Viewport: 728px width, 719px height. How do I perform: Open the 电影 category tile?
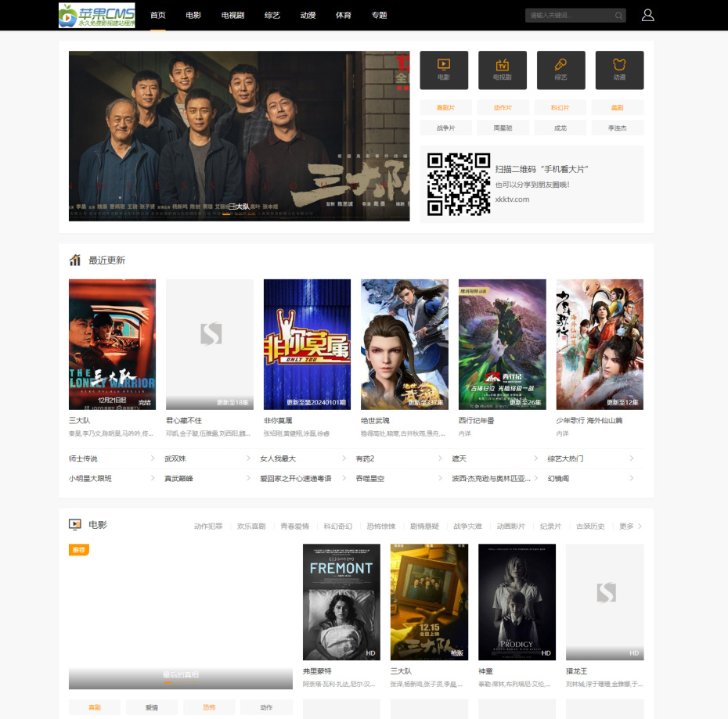[444, 70]
